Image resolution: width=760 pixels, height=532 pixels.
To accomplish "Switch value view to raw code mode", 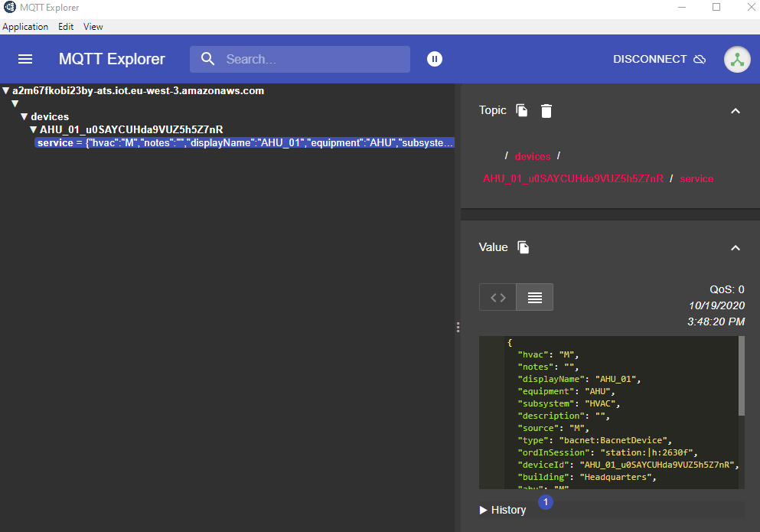I will coord(498,297).
